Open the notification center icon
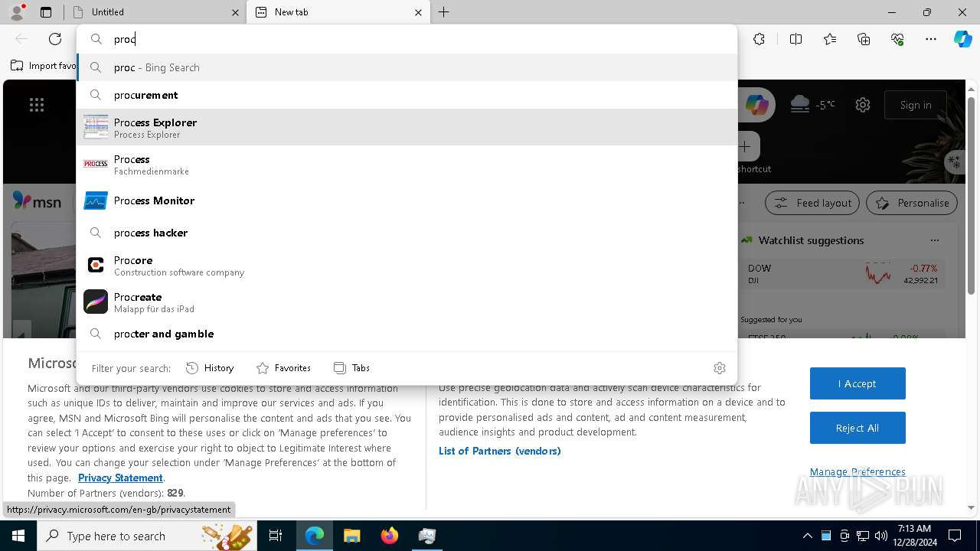Image resolution: width=980 pixels, height=551 pixels. click(955, 536)
